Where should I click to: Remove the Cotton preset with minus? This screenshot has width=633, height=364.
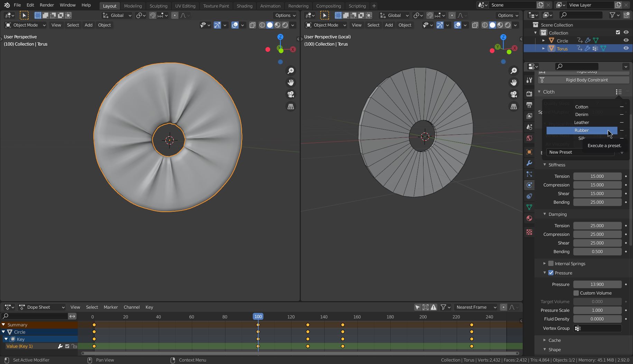coord(622,107)
